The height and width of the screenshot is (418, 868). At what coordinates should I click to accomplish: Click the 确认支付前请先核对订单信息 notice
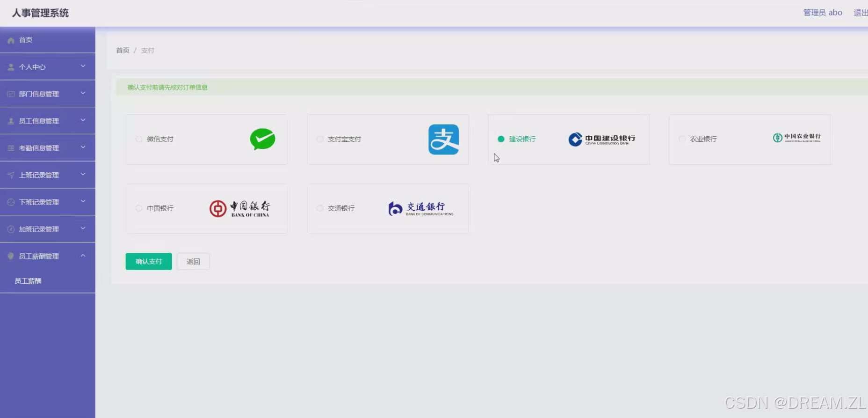[167, 88]
